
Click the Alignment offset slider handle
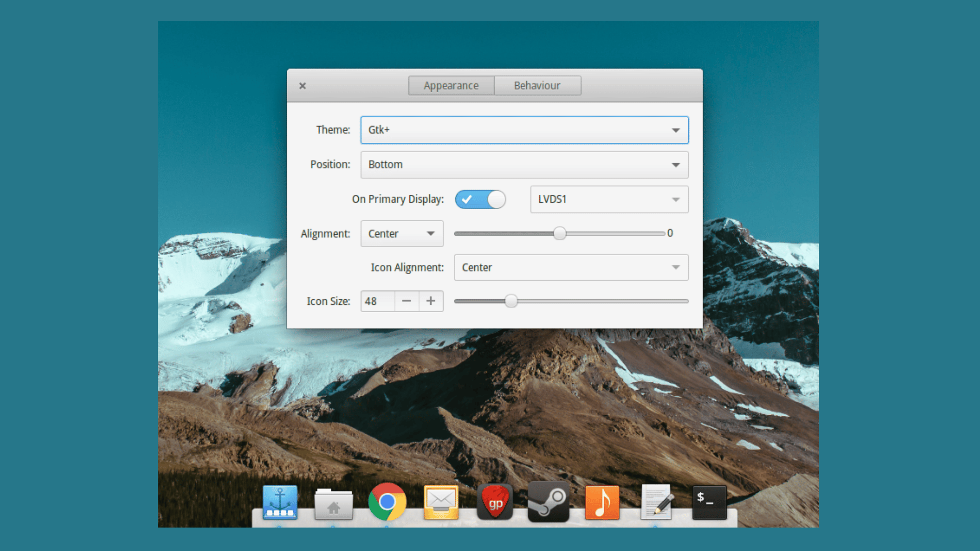(560, 233)
